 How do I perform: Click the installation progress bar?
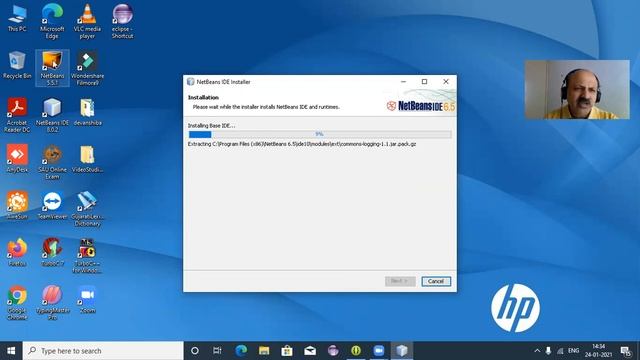320,134
